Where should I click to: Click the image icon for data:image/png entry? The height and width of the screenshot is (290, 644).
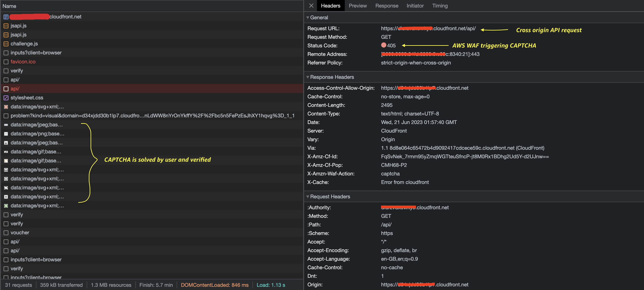6,134
